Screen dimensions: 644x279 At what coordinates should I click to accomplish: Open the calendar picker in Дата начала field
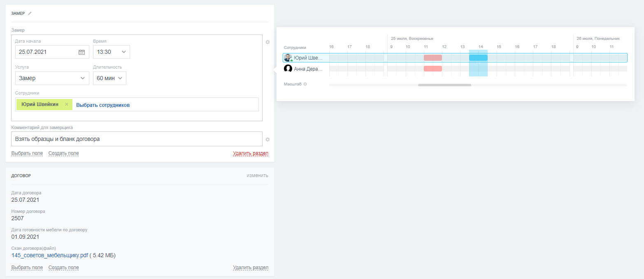point(81,52)
